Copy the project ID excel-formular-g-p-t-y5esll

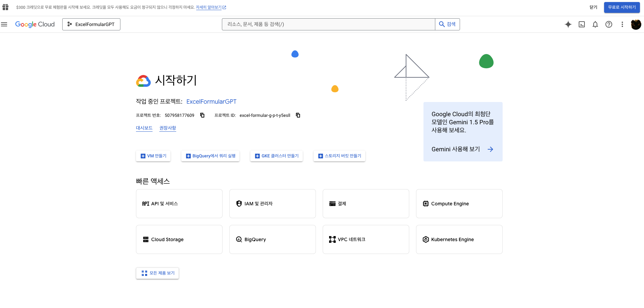coord(298,115)
